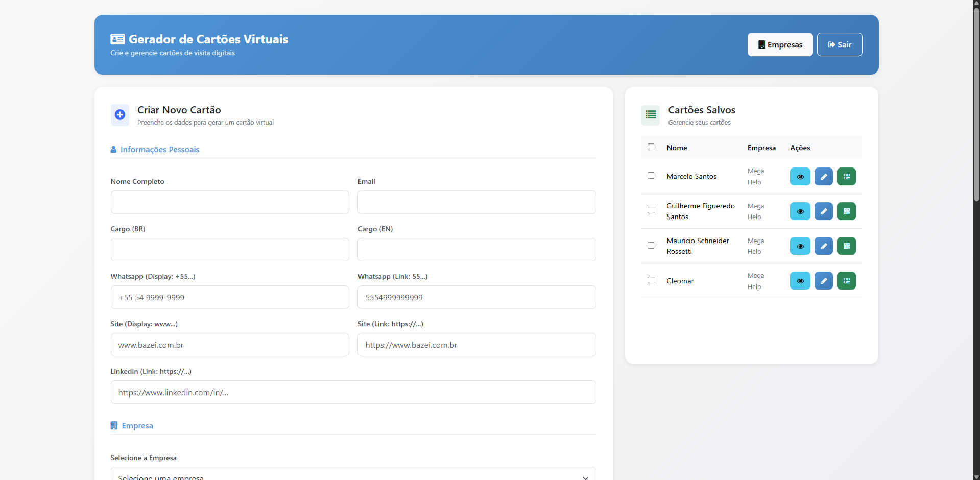
Task: Check the Mauricio Schneider Rossetti checkbox
Action: pyautogui.click(x=651, y=246)
